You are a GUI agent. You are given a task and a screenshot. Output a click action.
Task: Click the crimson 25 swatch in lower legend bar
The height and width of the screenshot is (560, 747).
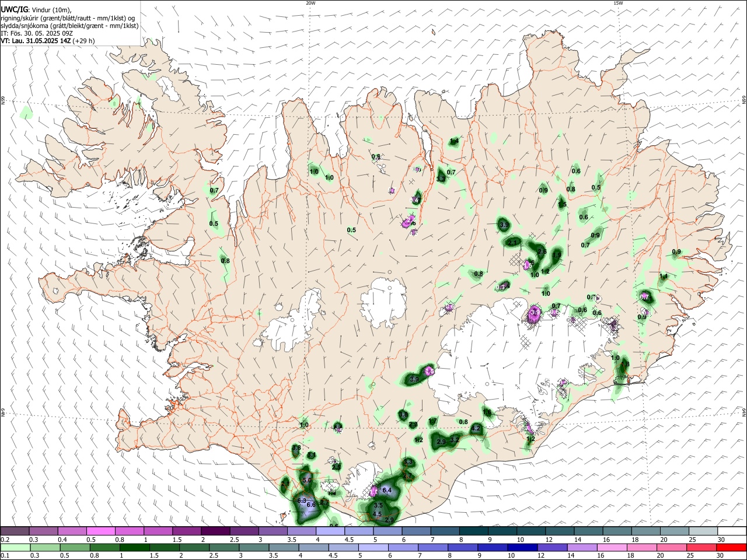(x=702, y=547)
